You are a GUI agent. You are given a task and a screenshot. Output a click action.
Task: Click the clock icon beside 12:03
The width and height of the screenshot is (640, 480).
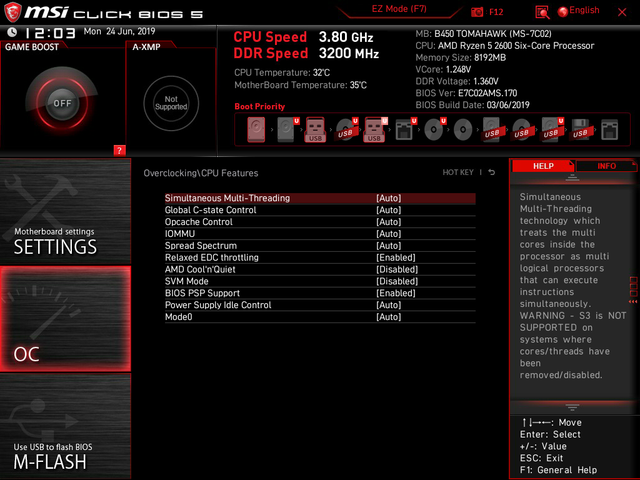(x=12, y=32)
